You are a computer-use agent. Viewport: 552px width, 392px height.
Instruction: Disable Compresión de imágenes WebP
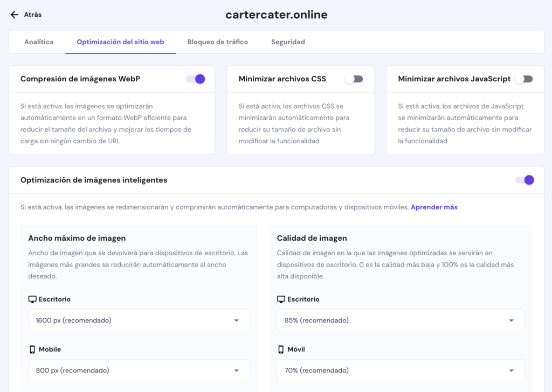point(195,78)
